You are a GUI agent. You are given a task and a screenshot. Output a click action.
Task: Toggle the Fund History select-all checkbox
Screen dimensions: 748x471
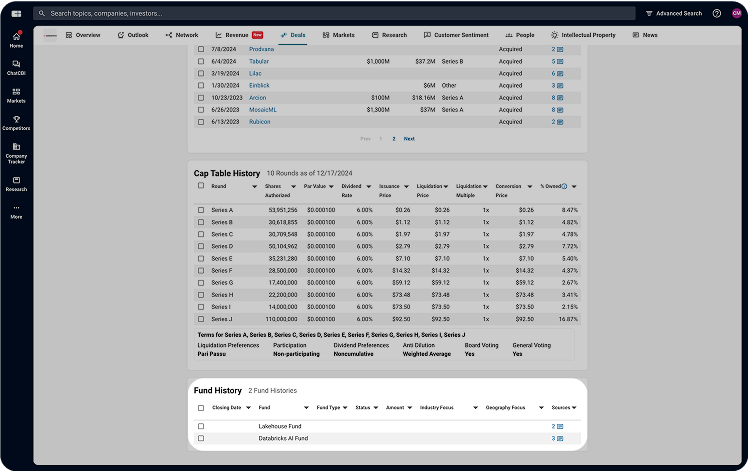pos(201,408)
